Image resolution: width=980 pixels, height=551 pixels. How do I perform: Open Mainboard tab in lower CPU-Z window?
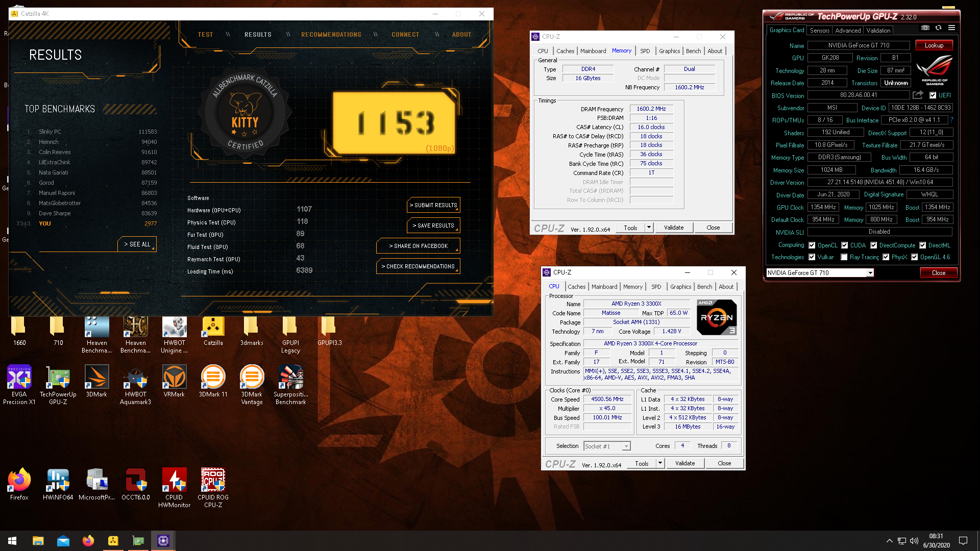click(604, 287)
